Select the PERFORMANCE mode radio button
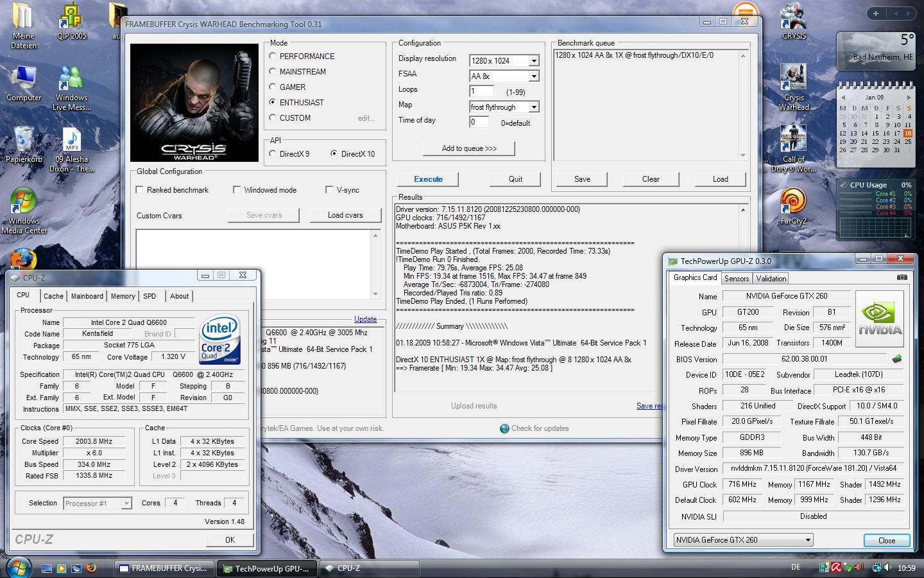The height and width of the screenshot is (578, 924). click(x=273, y=57)
